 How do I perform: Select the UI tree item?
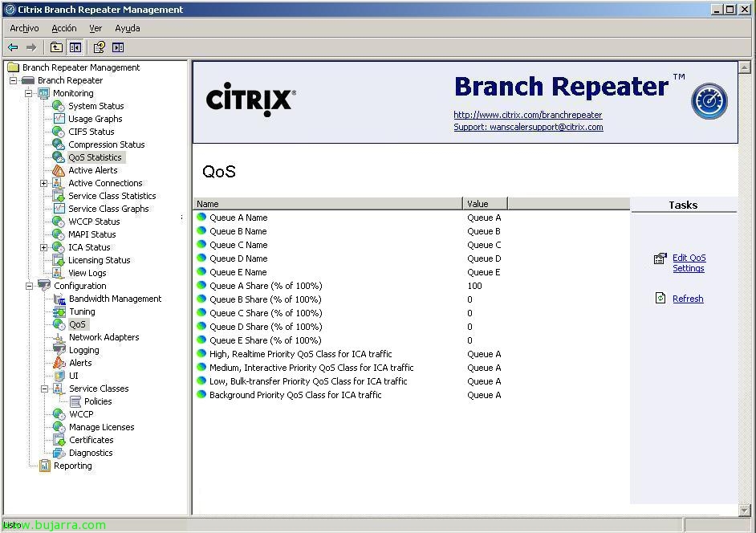[x=73, y=376]
